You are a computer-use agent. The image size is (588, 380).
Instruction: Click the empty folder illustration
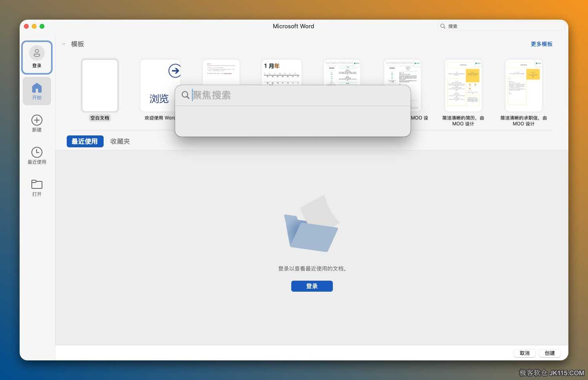(x=312, y=224)
